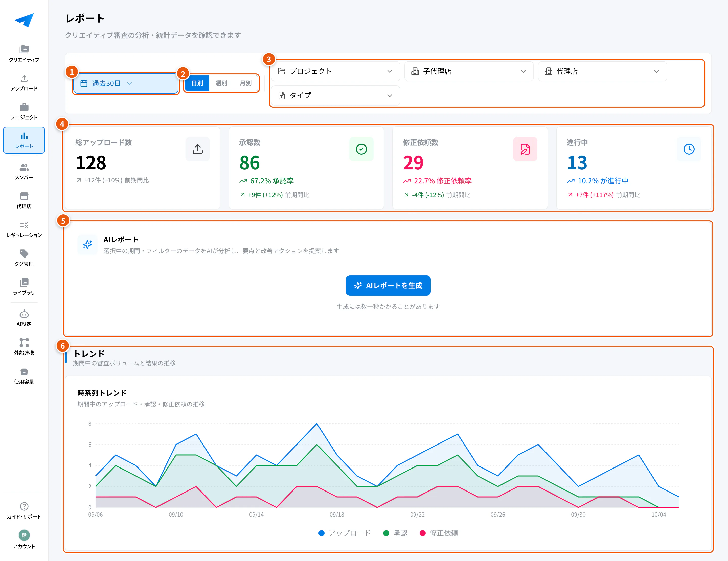Image resolution: width=728 pixels, height=561 pixels.
Task: Click the upload icon on 総アップロード数 card
Action: click(198, 149)
